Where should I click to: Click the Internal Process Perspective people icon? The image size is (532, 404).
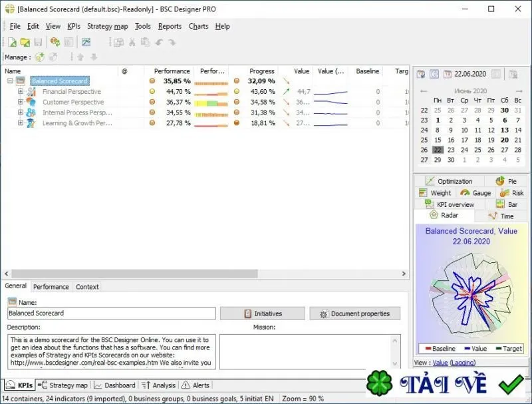click(31, 112)
